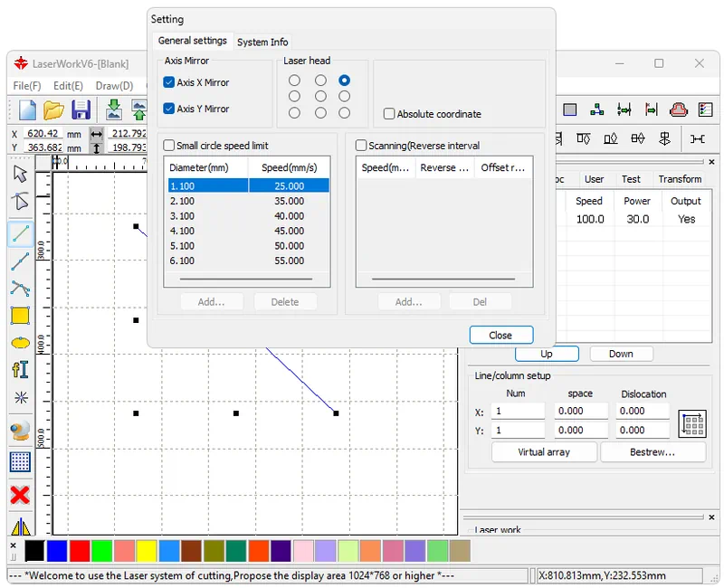Select the selected top-right Laser head radio
The width and height of the screenshot is (724, 588).
pos(344,81)
